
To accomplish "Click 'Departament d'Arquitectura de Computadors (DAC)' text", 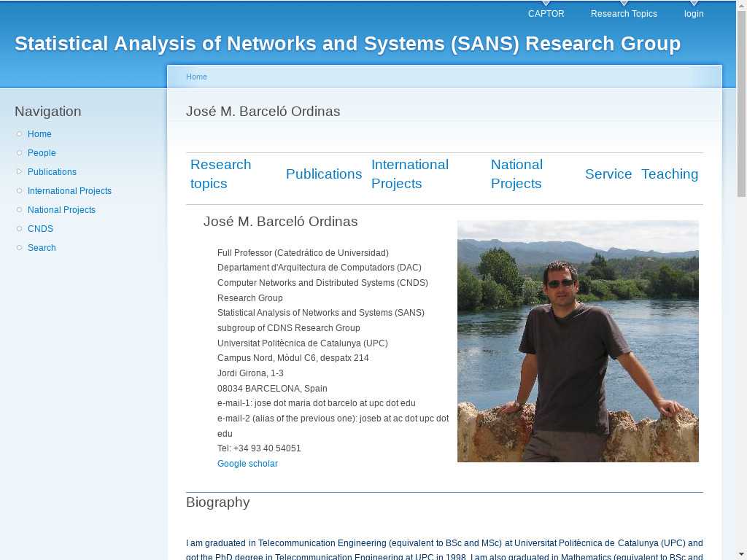I will point(320,268).
